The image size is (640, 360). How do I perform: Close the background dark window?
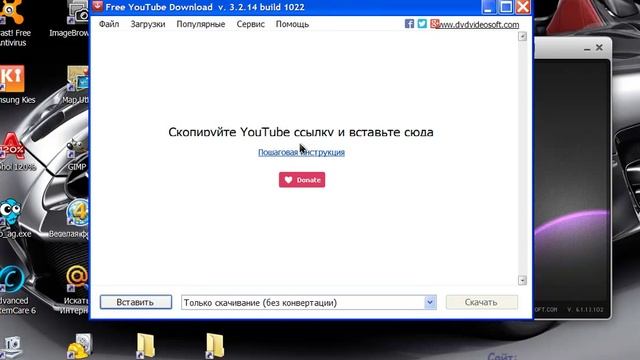599,47
